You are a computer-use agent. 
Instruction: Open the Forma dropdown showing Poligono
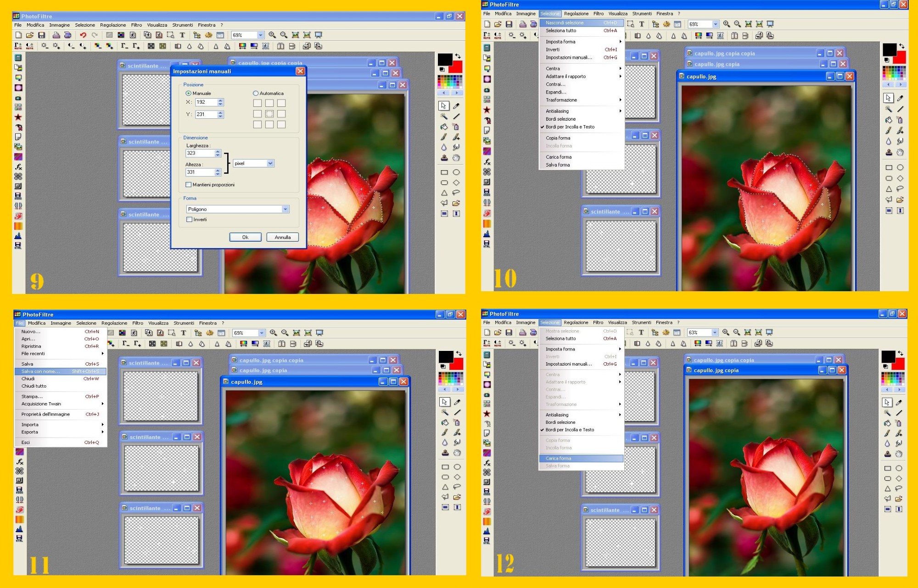tap(285, 209)
